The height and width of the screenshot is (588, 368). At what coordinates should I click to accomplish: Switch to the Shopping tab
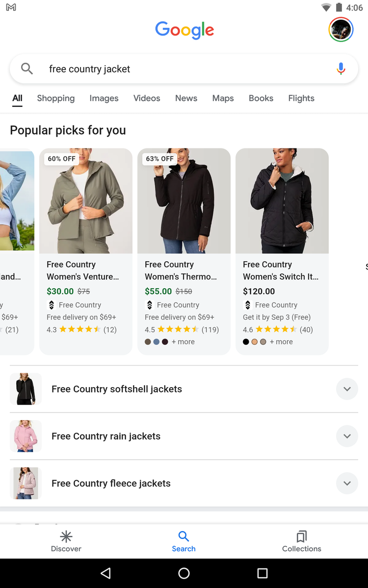coord(56,98)
